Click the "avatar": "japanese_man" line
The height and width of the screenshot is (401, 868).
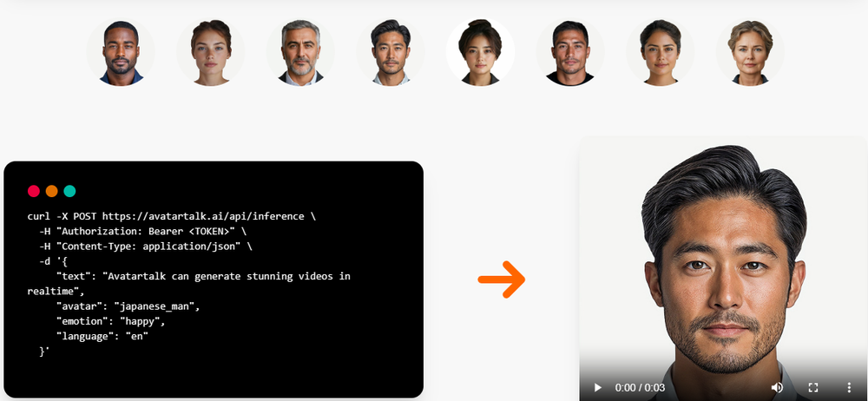128,306
